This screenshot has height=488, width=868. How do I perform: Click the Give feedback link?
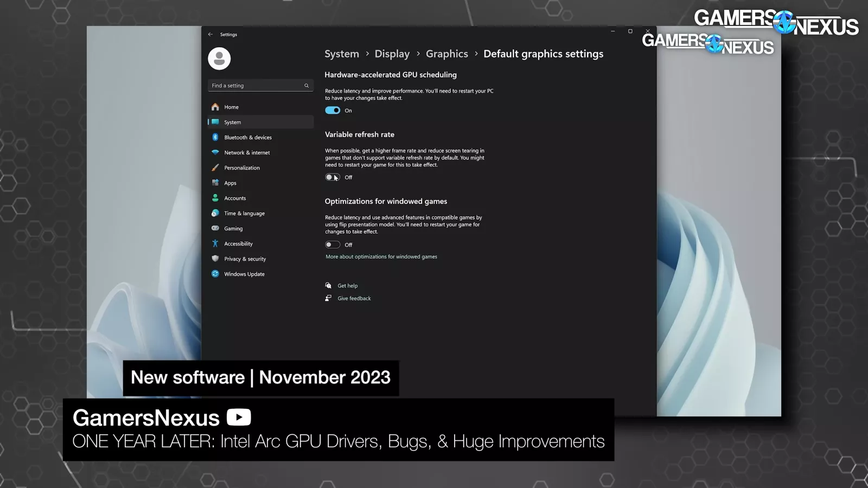click(354, 298)
